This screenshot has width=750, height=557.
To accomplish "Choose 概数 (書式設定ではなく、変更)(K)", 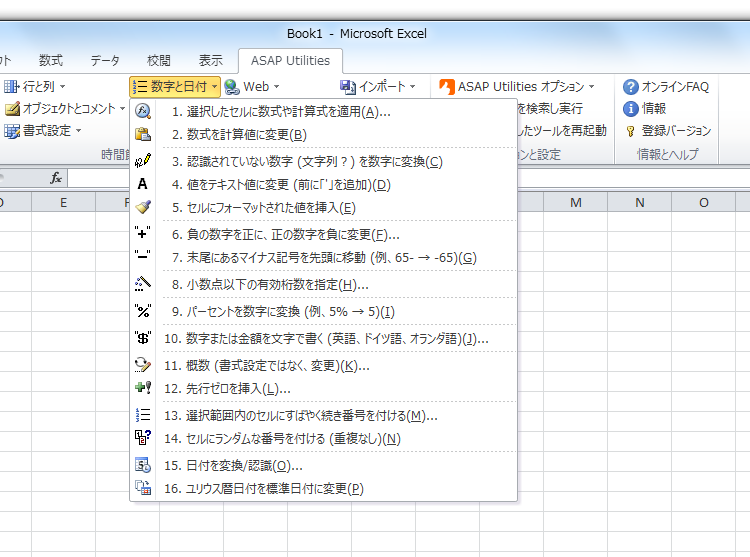I will 323,366.
